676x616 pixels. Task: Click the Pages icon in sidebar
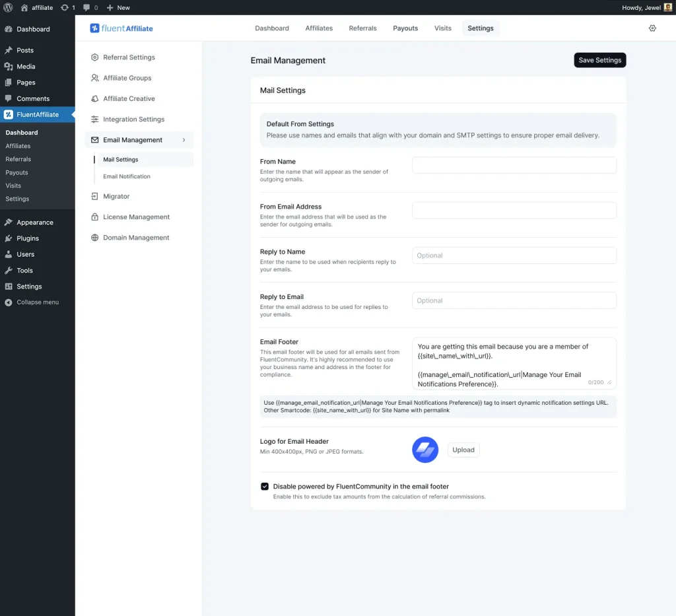click(9, 83)
